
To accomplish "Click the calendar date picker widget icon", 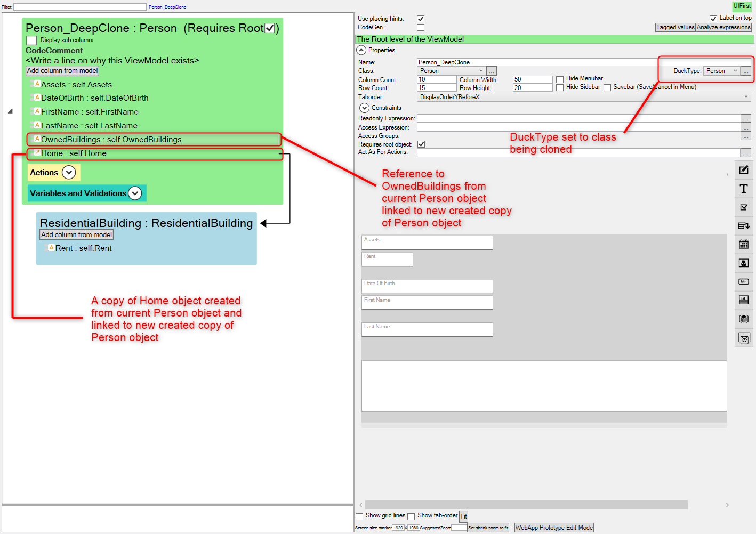I will click(x=744, y=244).
